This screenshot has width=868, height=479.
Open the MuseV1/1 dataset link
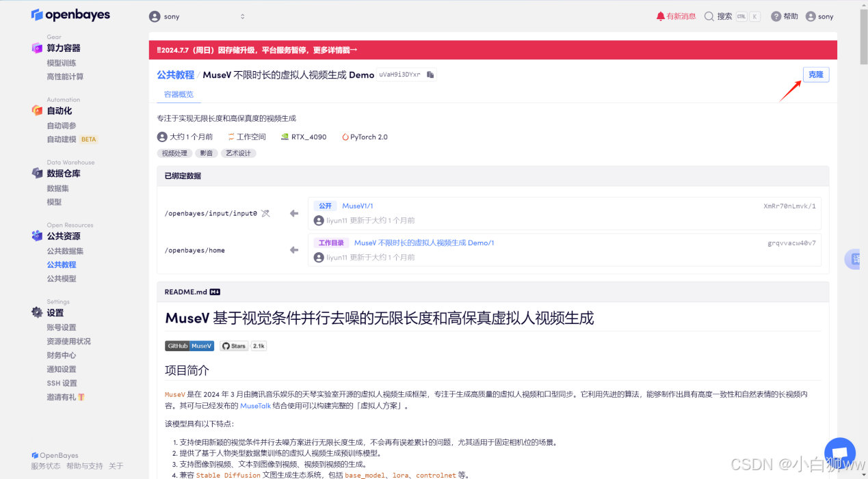point(357,206)
